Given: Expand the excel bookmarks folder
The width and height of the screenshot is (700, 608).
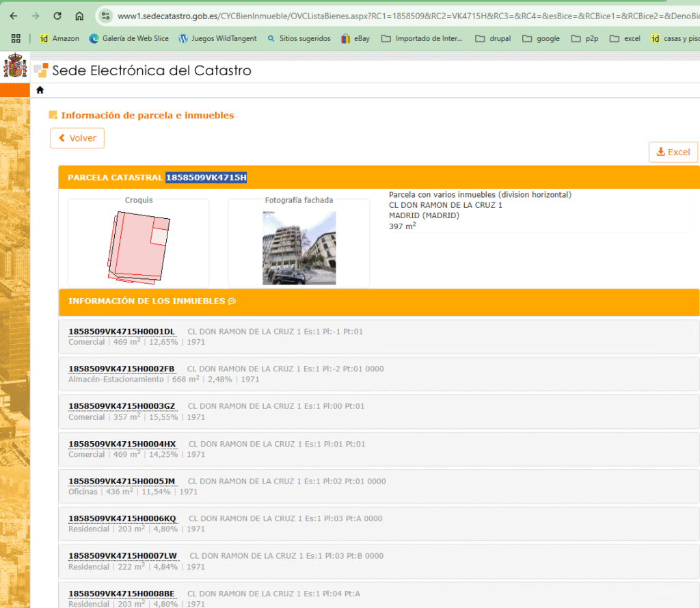Looking at the screenshot, I should tap(625, 38).
